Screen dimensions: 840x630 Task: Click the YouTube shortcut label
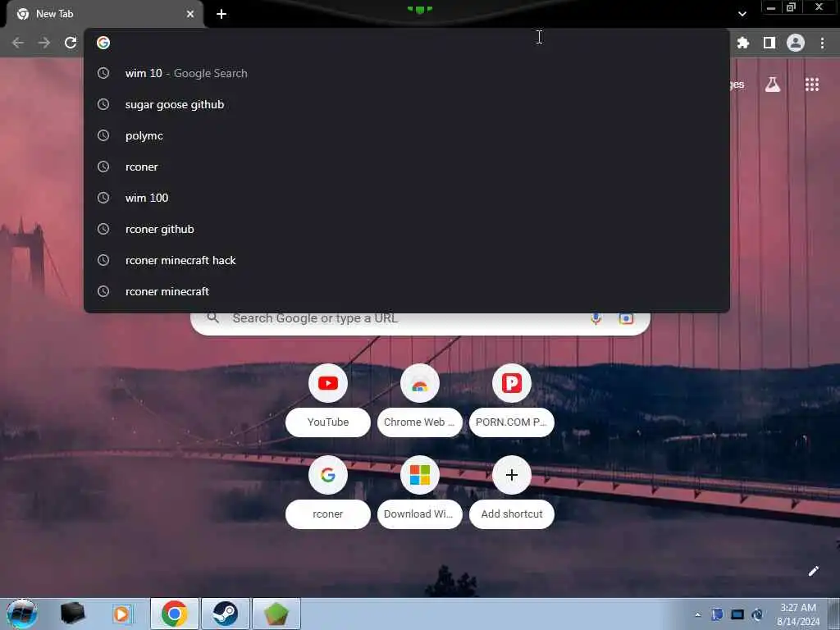point(328,422)
